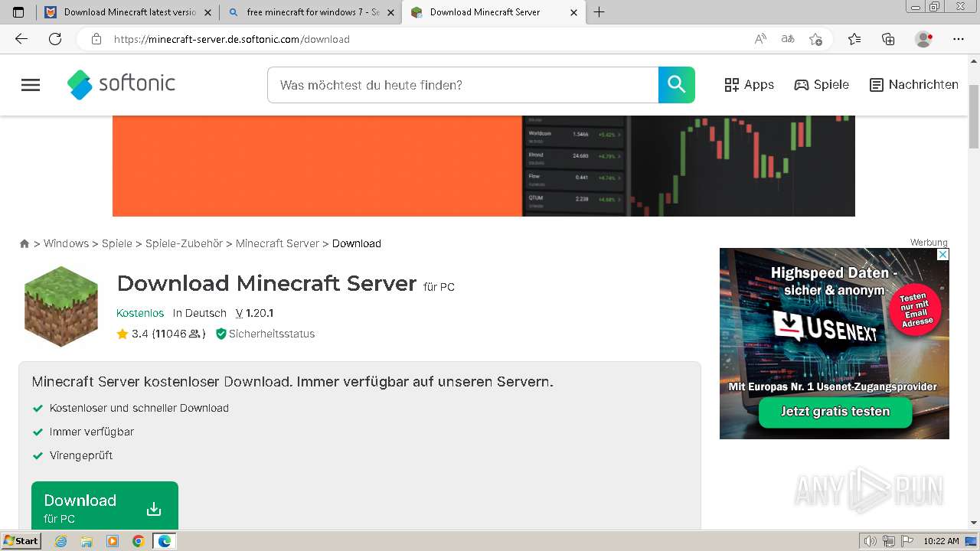Image resolution: width=980 pixels, height=551 pixels.
Task: Click the breadcrumb home icon
Action: (x=24, y=243)
